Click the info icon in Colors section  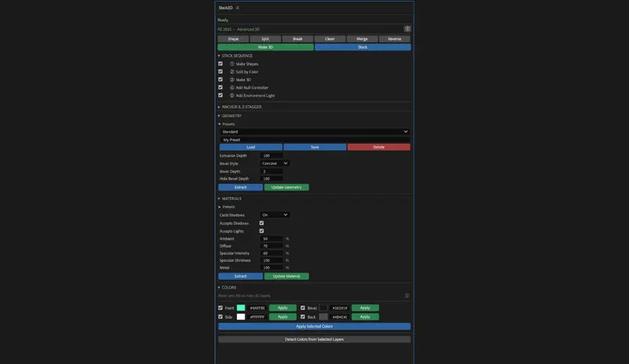tap(407, 296)
